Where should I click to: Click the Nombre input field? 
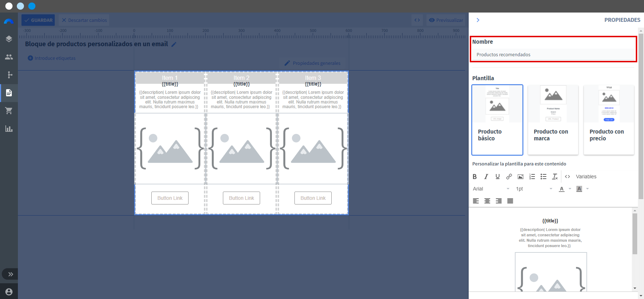(x=553, y=54)
